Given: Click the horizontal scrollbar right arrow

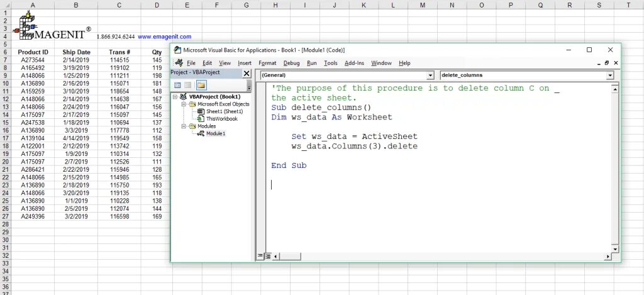Looking at the screenshot, I should 608,257.
